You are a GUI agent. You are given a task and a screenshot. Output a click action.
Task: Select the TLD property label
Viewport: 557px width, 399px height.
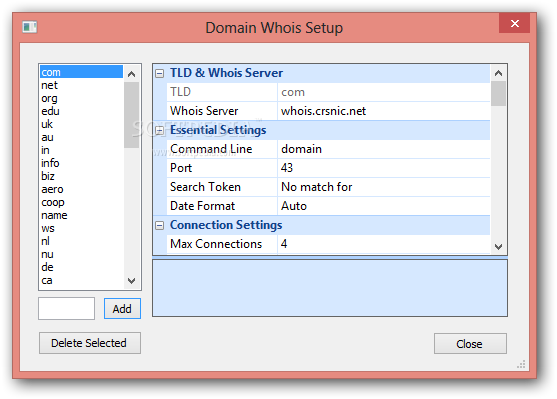222,92
